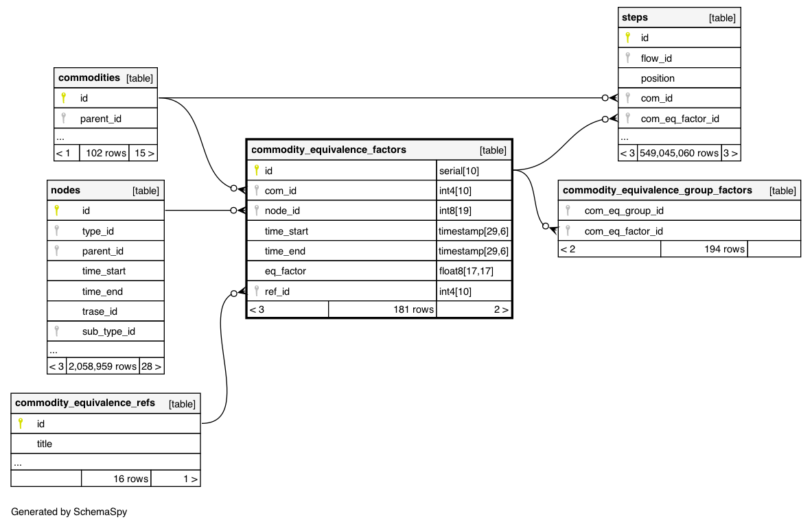Open the commodity_equivalence_group_factors table header
The height and width of the screenshot is (524, 812).
pyautogui.click(x=657, y=190)
